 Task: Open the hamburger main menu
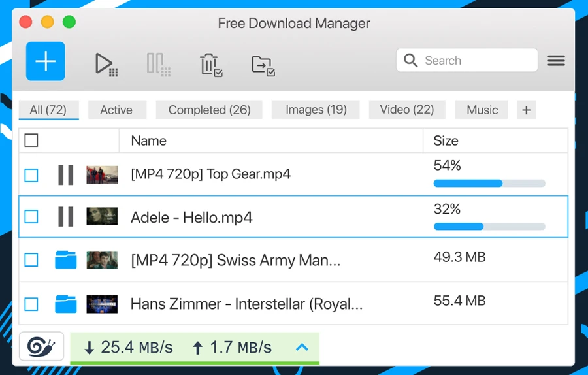(x=556, y=60)
